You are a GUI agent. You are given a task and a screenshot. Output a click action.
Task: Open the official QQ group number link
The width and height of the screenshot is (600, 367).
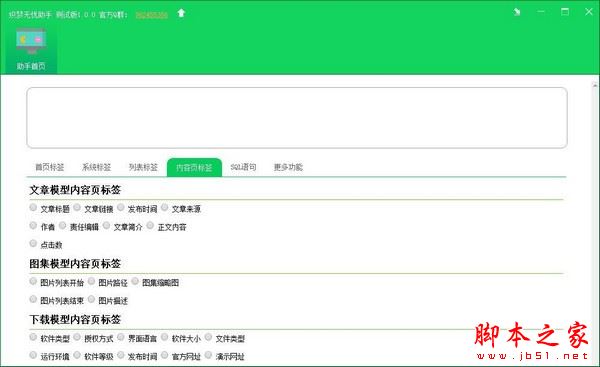pos(152,15)
